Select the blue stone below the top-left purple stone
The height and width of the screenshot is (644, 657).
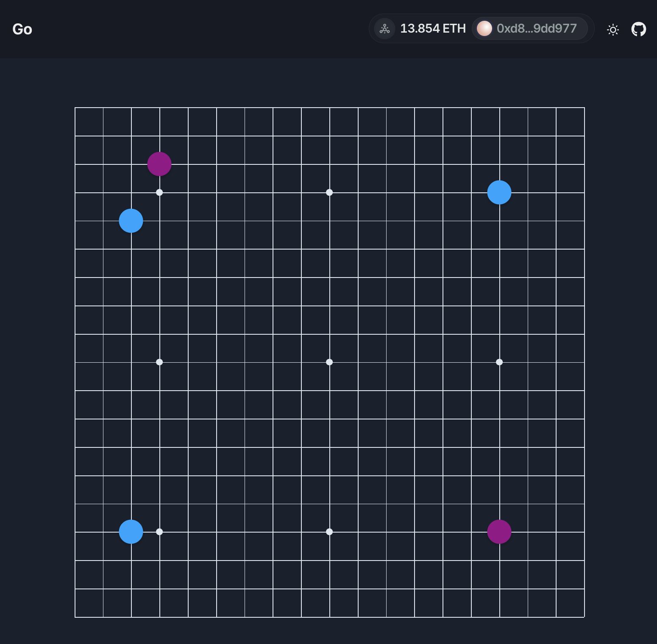pos(131,221)
